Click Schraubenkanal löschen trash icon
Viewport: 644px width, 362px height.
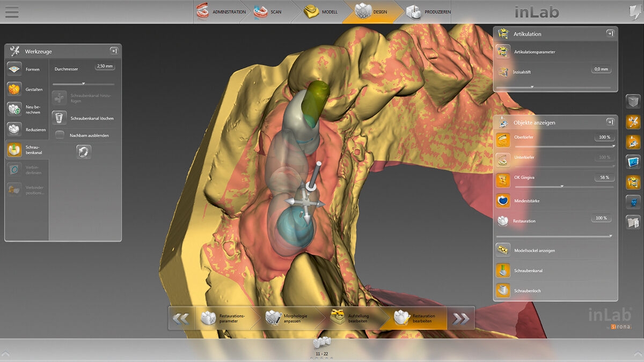click(60, 118)
